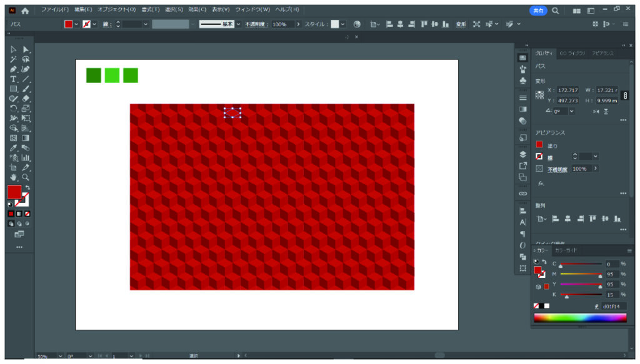Select the Rectangle tool
Viewport: 640px width, 364px height.
[14, 89]
